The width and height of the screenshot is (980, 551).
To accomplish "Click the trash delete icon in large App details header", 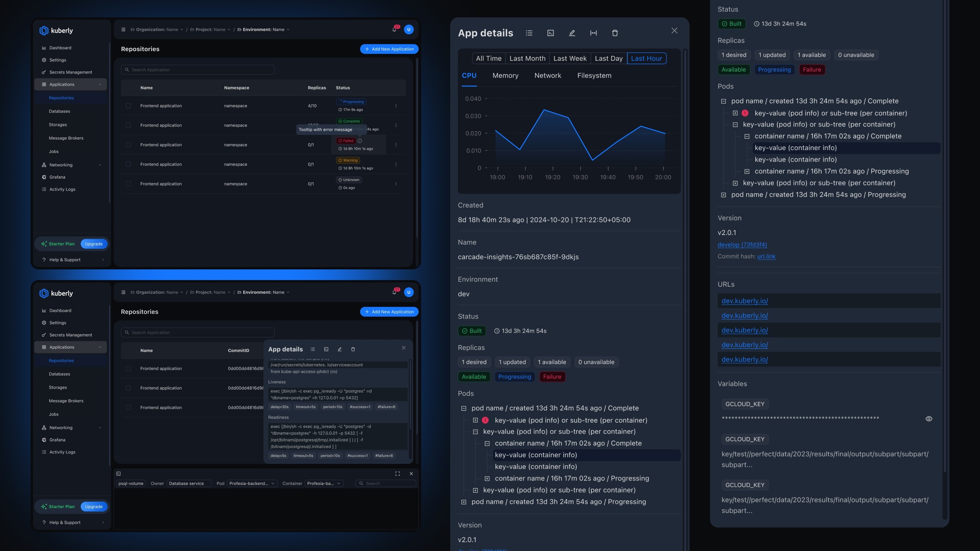I will pyautogui.click(x=615, y=33).
